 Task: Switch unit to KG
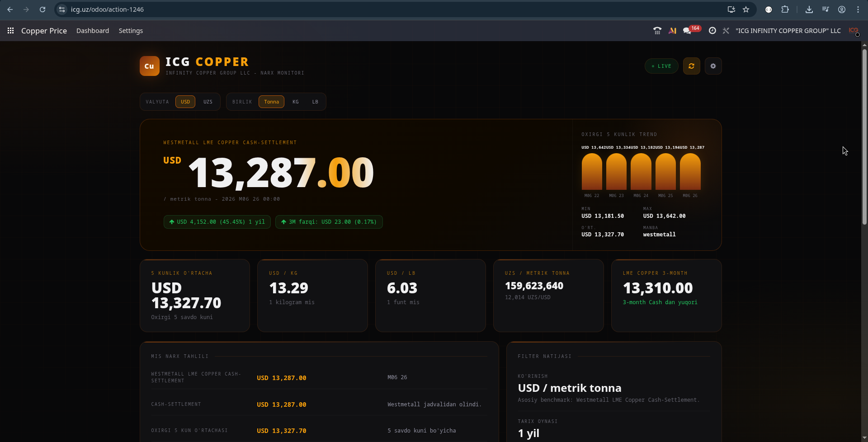coord(296,102)
